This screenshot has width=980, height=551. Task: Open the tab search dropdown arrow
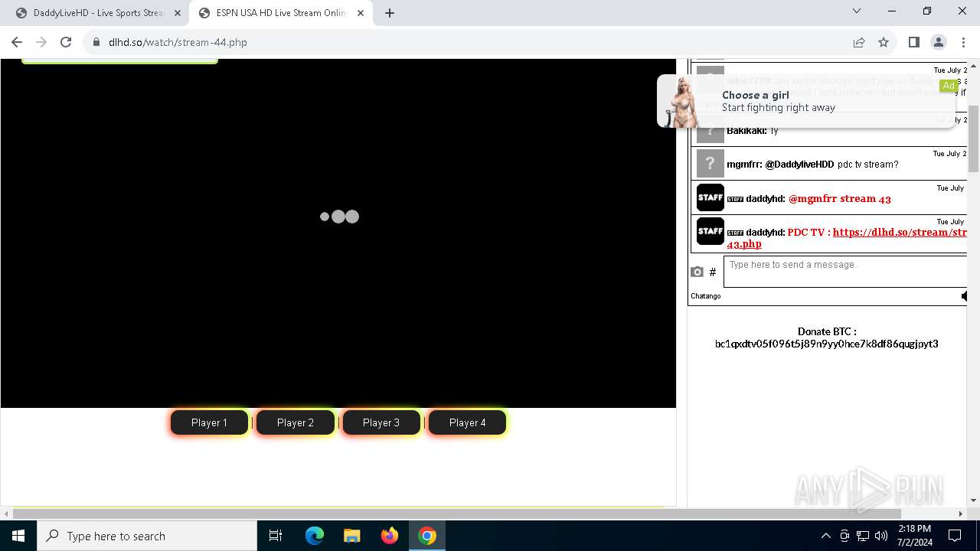point(857,11)
